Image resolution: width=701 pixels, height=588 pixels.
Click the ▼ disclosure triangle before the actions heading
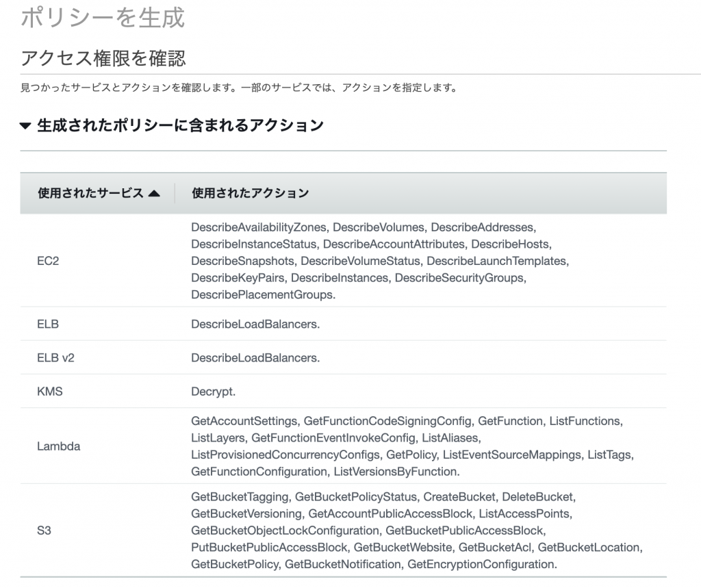point(26,125)
